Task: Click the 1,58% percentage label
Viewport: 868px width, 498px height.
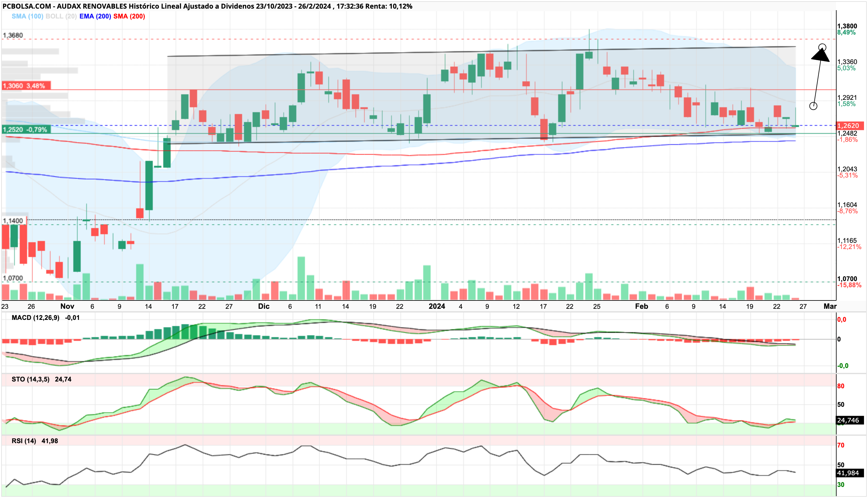Action: point(846,104)
